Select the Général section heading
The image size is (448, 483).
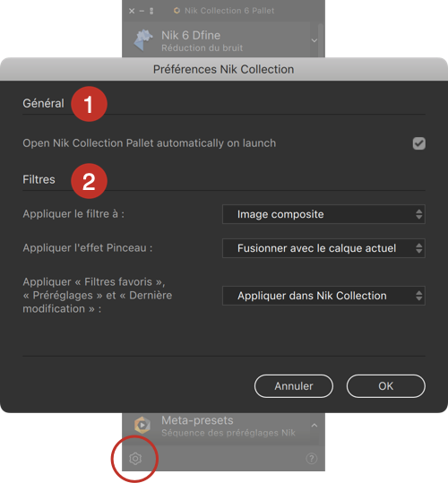tap(43, 103)
